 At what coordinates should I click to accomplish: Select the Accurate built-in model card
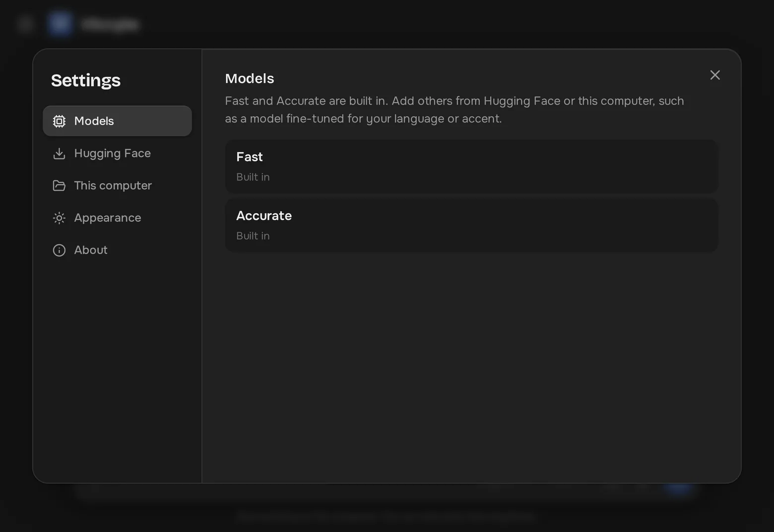click(471, 225)
